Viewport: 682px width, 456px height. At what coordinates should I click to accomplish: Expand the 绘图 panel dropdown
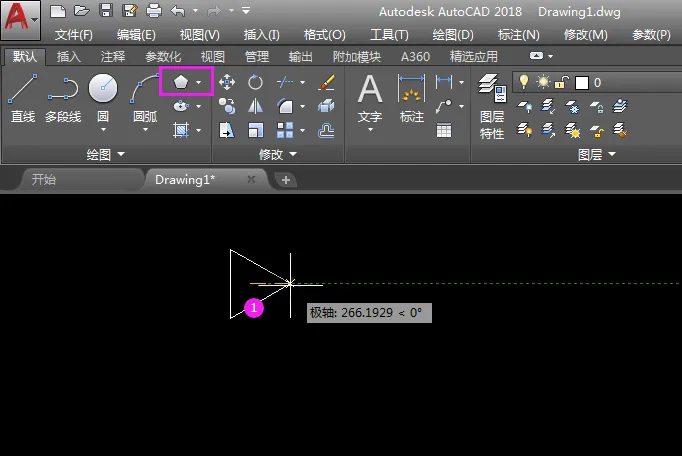pyautogui.click(x=106, y=154)
